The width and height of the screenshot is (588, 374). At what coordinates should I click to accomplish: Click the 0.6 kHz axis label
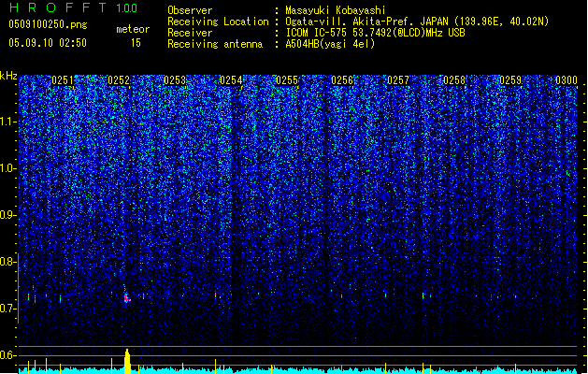click(8, 355)
